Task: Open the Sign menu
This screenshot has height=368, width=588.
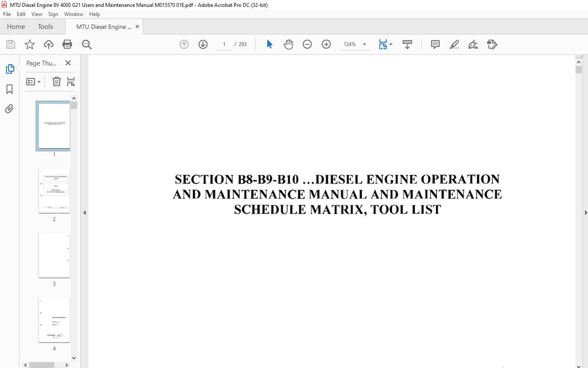Action: point(53,14)
